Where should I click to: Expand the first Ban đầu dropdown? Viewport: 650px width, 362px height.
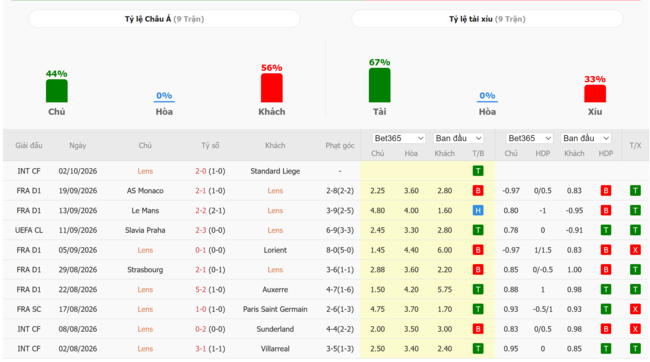pyautogui.click(x=458, y=138)
